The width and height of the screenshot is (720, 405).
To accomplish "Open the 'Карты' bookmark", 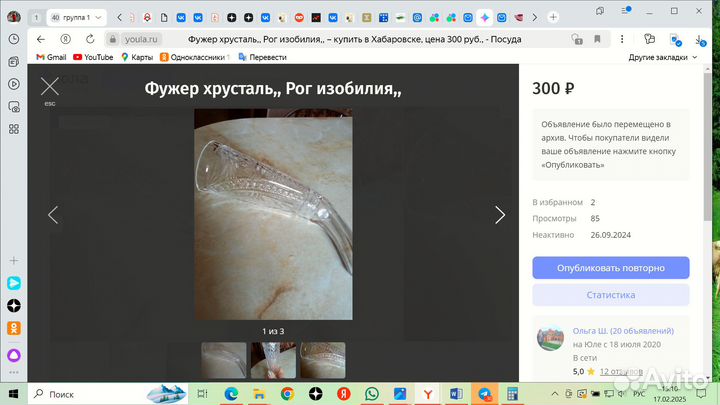I will pos(137,57).
